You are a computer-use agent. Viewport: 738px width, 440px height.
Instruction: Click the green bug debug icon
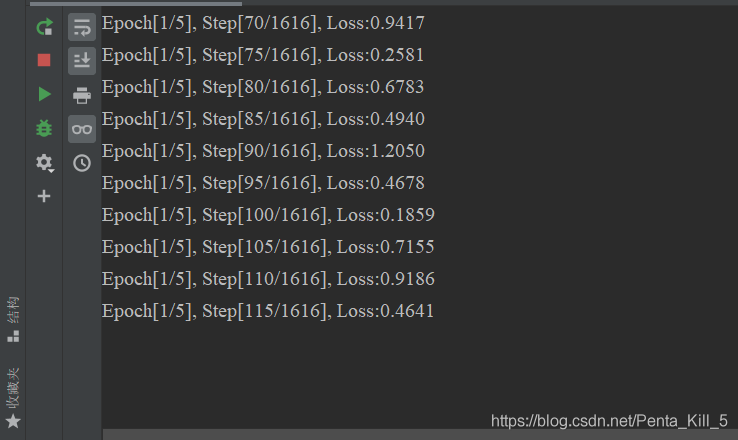[44, 128]
